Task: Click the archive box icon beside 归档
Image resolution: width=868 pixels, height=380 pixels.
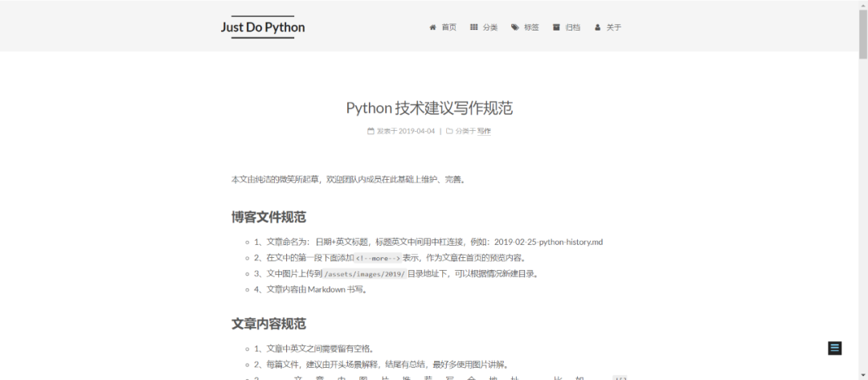Action: click(556, 27)
